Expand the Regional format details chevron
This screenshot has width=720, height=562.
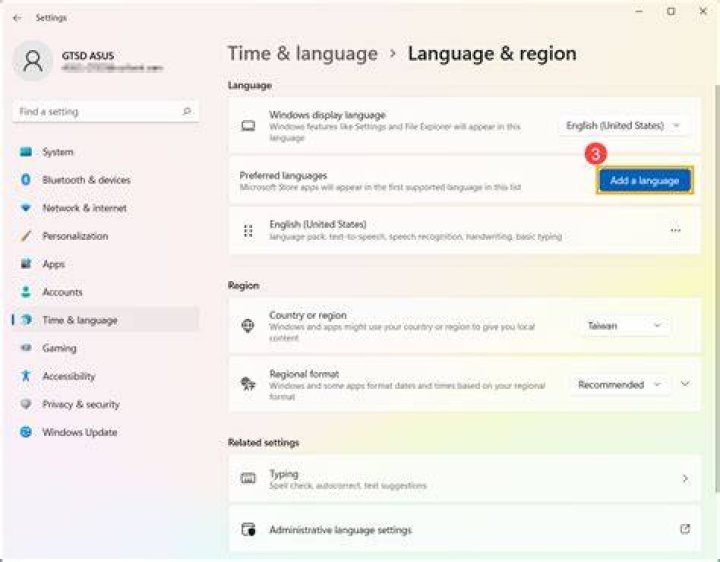point(685,384)
